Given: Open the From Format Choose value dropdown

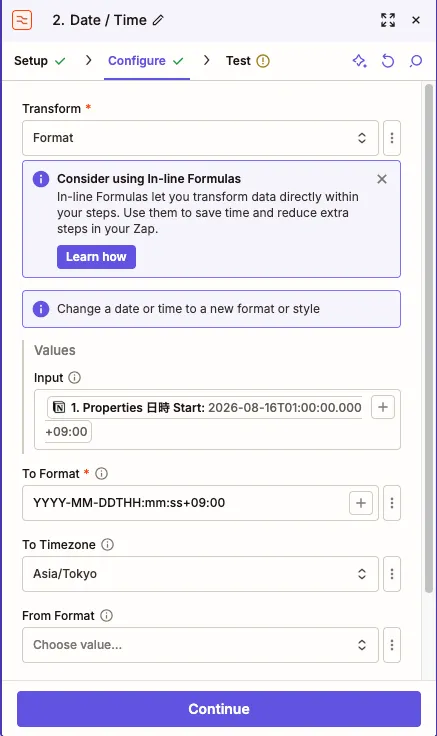Looking at the screenshot, I should click(x=200, y=645).
